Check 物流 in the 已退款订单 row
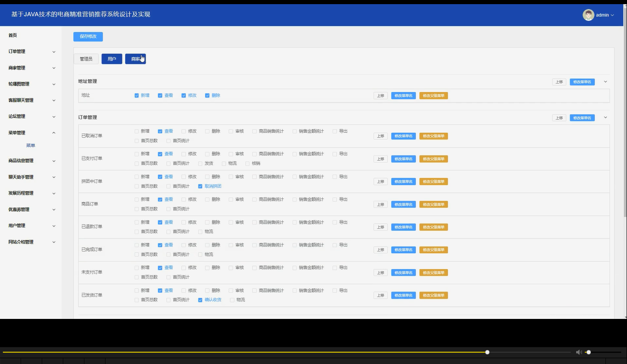This screenshot has width=627, height=364. pyautogui.click(x=200, y=232)
